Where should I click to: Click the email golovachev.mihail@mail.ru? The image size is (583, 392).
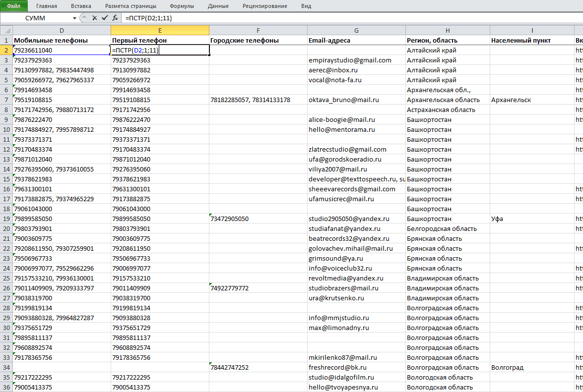tap(351, 248)
